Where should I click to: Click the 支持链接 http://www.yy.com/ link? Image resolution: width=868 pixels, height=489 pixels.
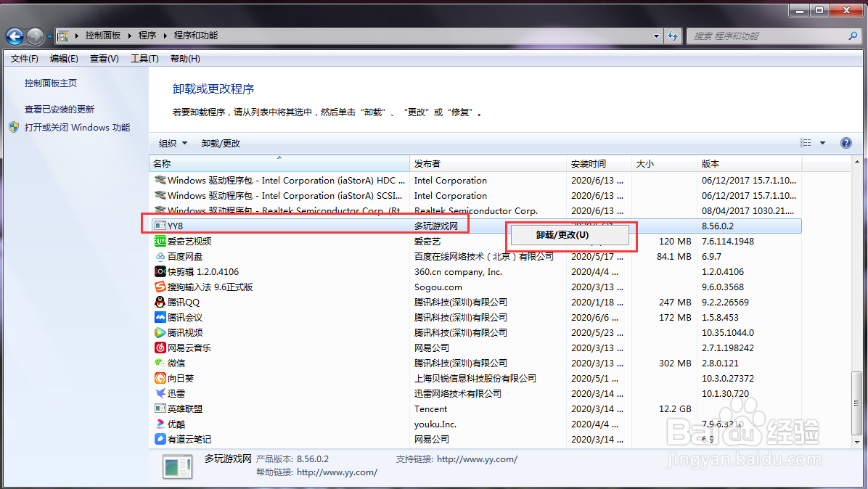point(477,459)
